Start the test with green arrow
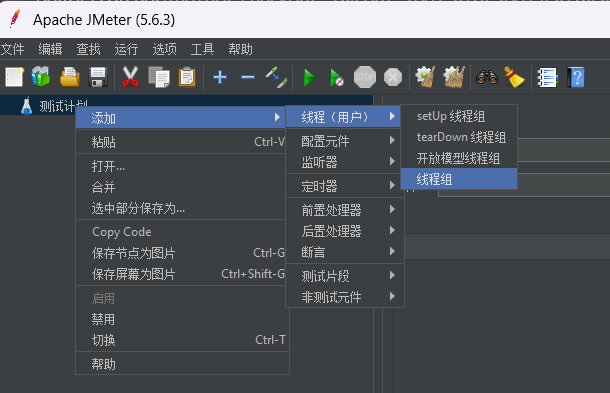This screenshot has height=393, width=610. pos(310,77)
